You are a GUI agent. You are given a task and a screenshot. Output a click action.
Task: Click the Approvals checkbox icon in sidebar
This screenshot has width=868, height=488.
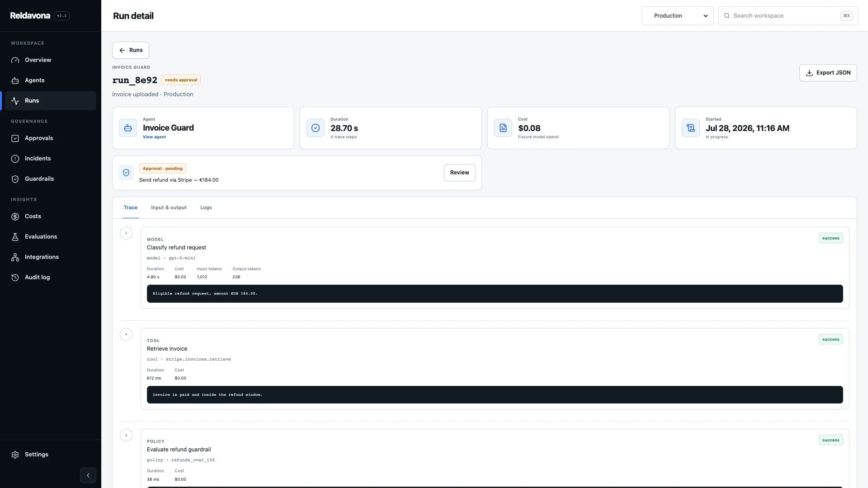pos(15,138)
